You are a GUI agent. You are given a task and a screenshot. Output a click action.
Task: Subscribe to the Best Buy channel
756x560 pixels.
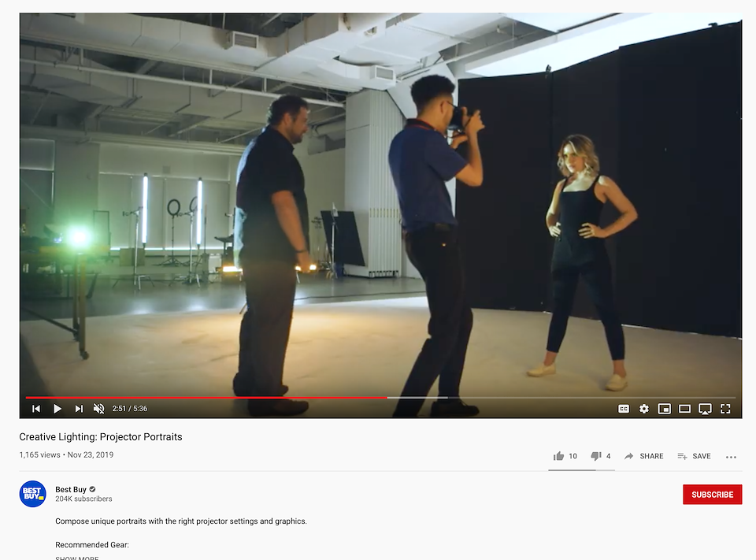point(712,495)
